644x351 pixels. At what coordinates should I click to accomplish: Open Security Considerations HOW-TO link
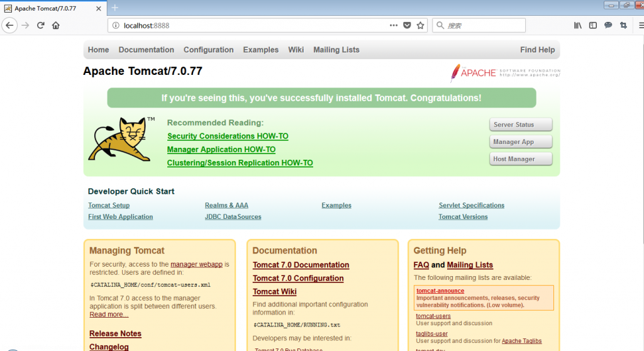pyautogui.click(x=228, y=136)
